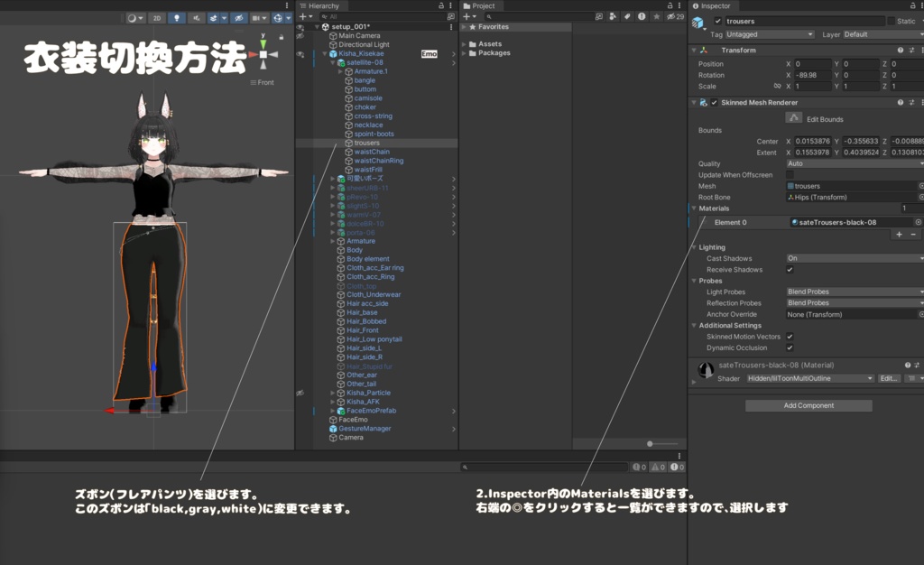Image resolution: width=924 pixels, height=565 pixels.
Task: Open Project create plus menu
Action: pyautogui.click(x=469, y=16)
